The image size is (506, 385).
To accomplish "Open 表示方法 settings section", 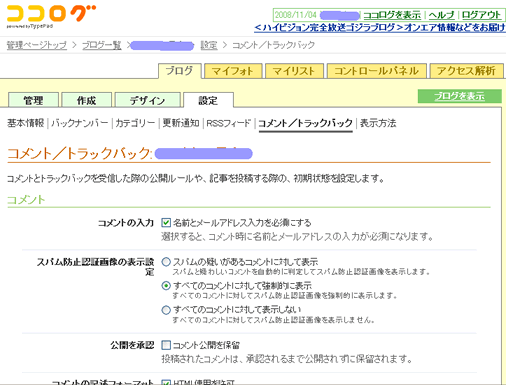I will pyautogui.click(x=378, y=123).
